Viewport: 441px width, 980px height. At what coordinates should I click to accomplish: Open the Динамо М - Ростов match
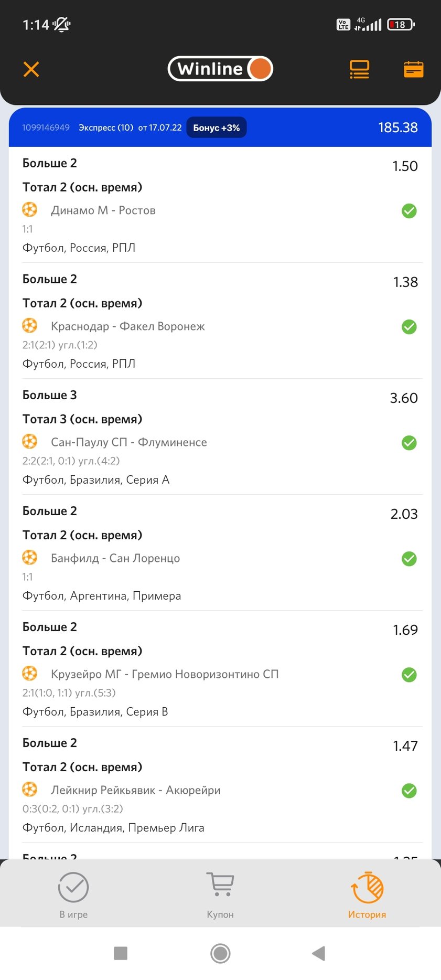coord(103,210)
